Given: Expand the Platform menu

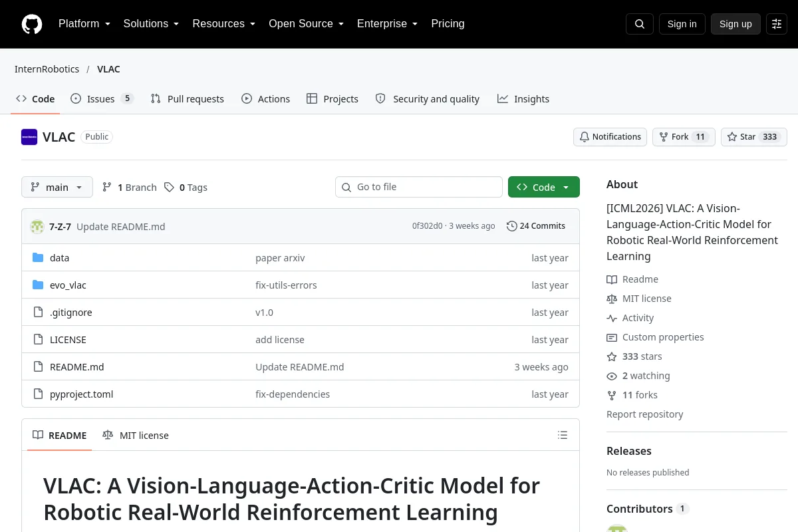Looking at the screenshot, I should click(84, 24).
